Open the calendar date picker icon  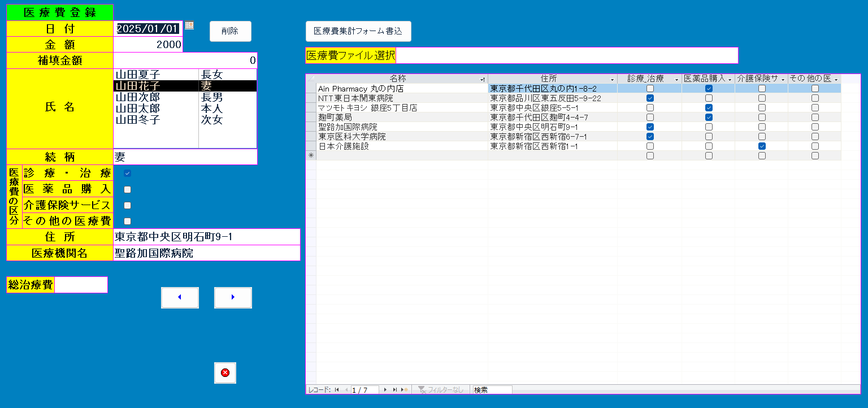click(x=189, y=25)
